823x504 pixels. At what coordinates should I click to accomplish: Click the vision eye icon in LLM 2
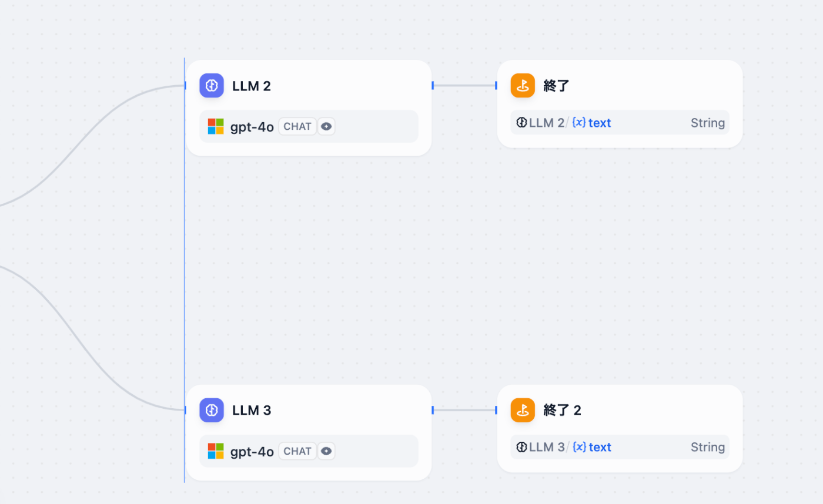(x=327, y=126)
